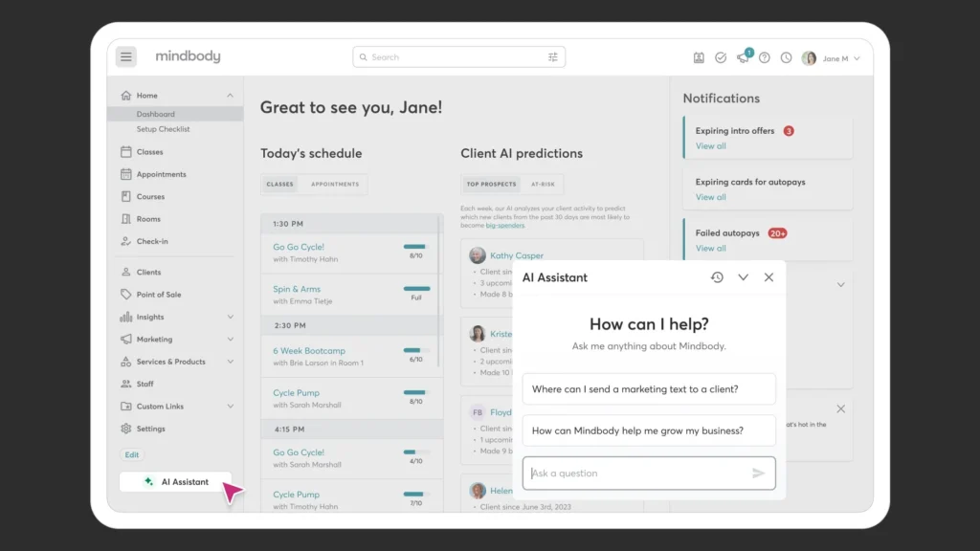Click the Staff icon in sidebar
The image size is (980, 551).
click(x=125, y=384)
